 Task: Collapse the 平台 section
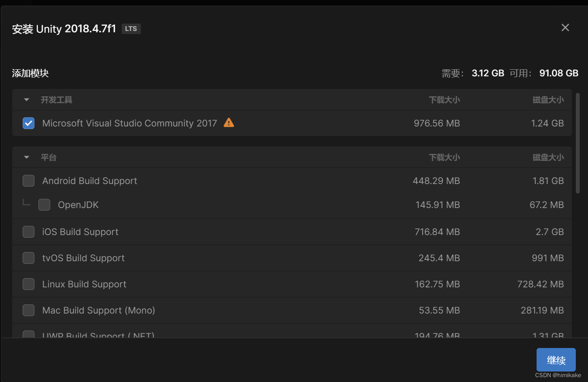[26, 157]
